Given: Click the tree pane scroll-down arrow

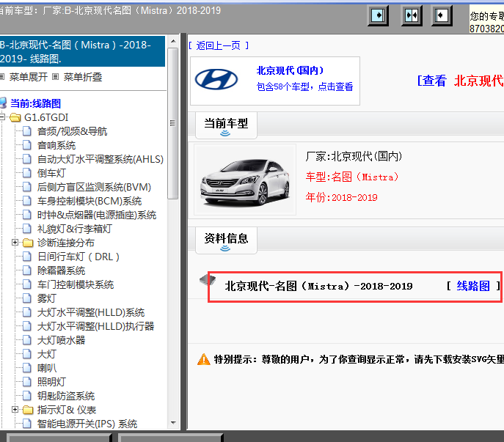Looking at the screenshot, I should pos(173,423).
